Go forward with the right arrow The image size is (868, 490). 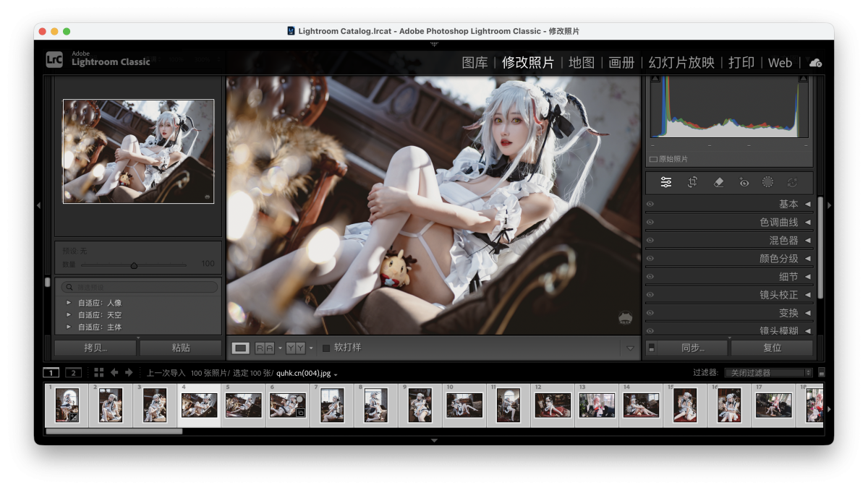pos(129,372)
